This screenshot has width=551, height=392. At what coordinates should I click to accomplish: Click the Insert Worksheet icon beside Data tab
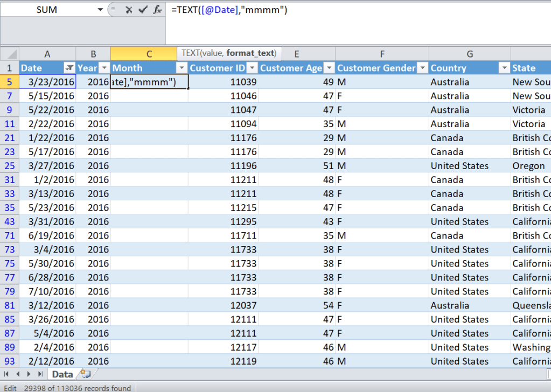tap(85, 374)
